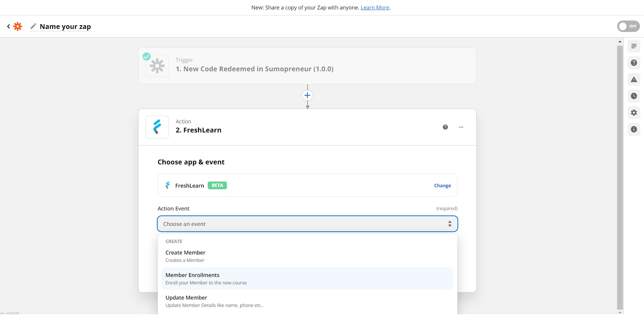
Task: Open the info icon in the right sidebar
Action: coord(634,129)
